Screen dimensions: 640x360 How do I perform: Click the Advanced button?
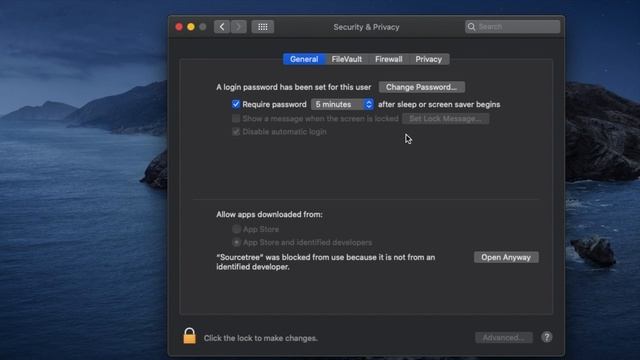pos(504,338)
